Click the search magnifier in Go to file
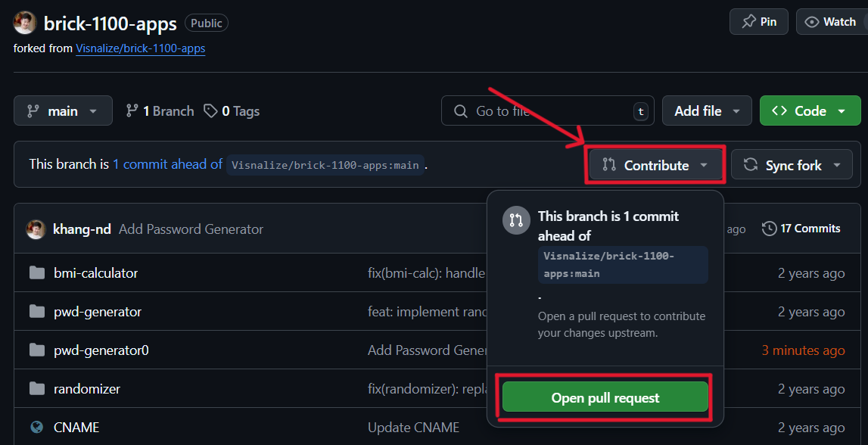Viewport: 868px width, 445px height. click(460, 110)
